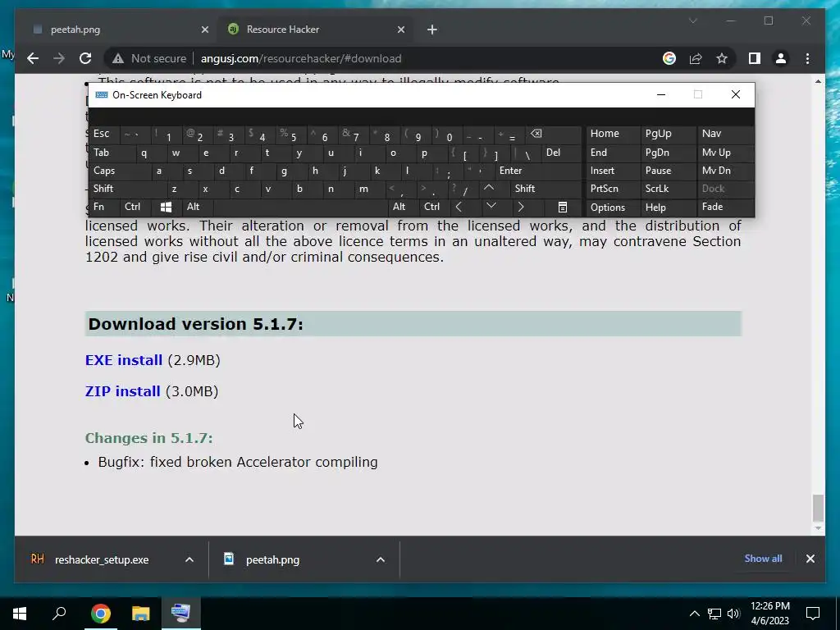The width and height of the screenshot is (840, 630).
Task: Open the Windows Start menu
Action: pyautogui.click(x=20, y=614)
